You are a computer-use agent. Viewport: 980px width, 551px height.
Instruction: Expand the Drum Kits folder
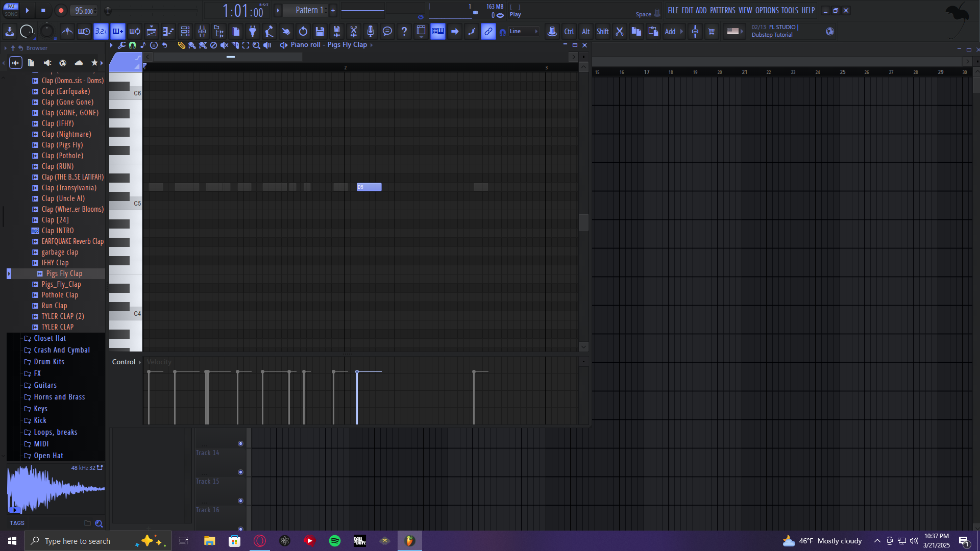tap(49, 362)
